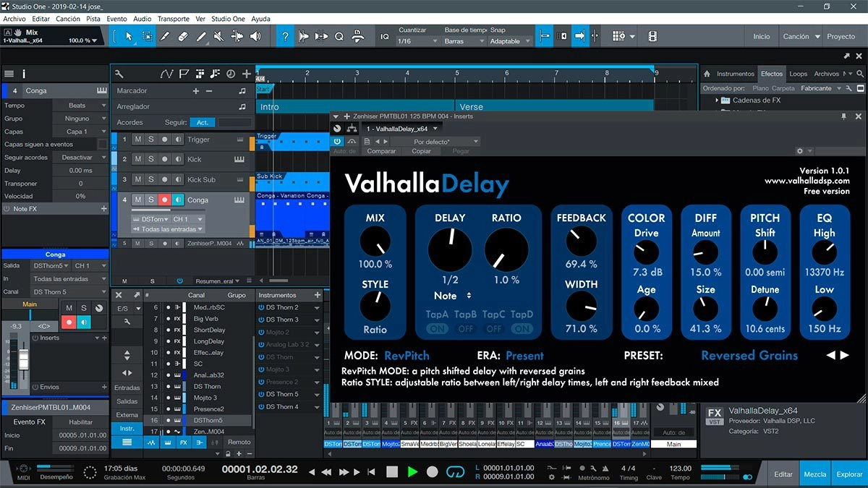Screen dimensions: 868x488
Task: Click the macros/quantize Q icon in the toolbar
Action: tap(339, 35)
